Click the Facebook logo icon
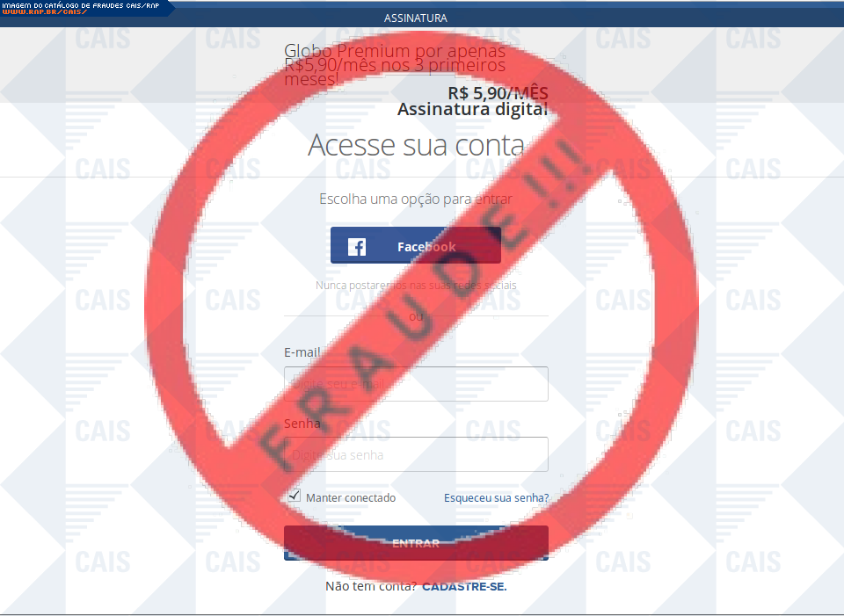844x616 pixels. pyautogui.click(x=356, y=247)
